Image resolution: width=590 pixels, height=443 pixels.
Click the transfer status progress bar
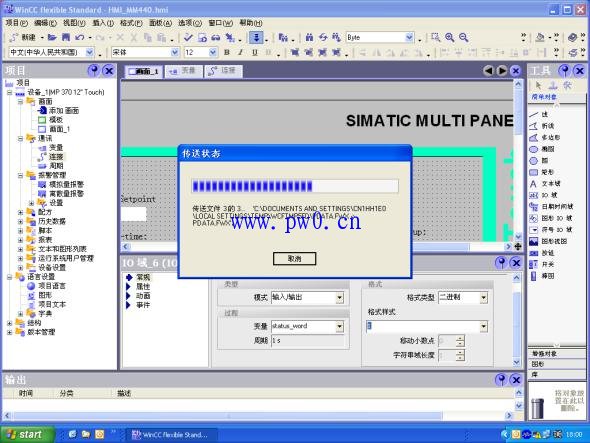295,186
